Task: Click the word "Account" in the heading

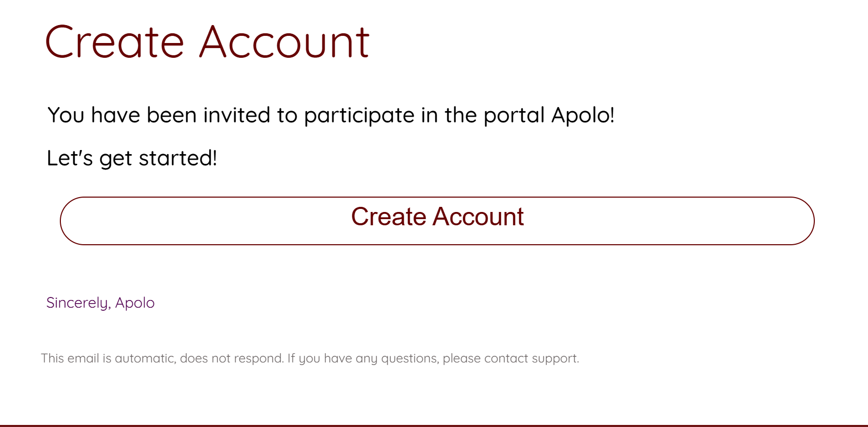Action: tap(284, 42)
